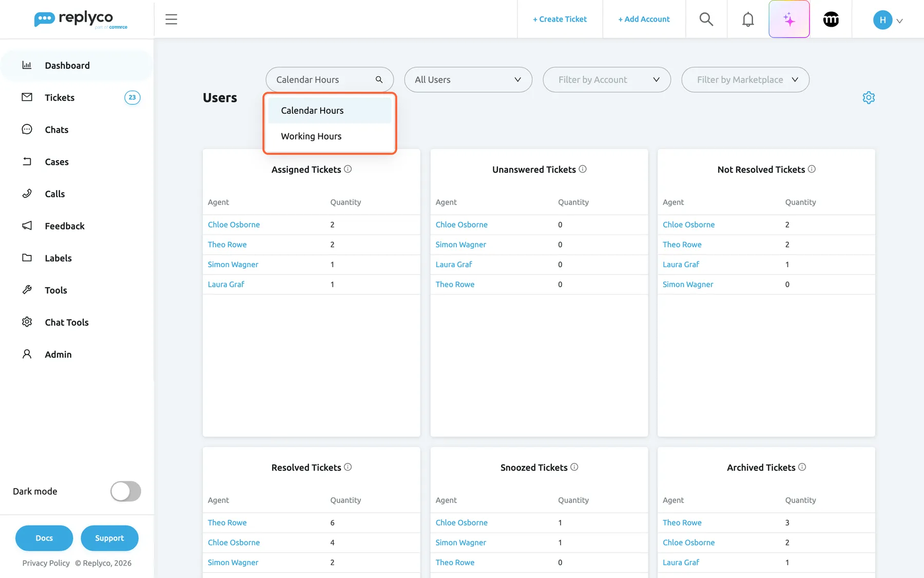
Task: Open Chloe Osborne in Assigned Tickets
Action: point(234,225)
